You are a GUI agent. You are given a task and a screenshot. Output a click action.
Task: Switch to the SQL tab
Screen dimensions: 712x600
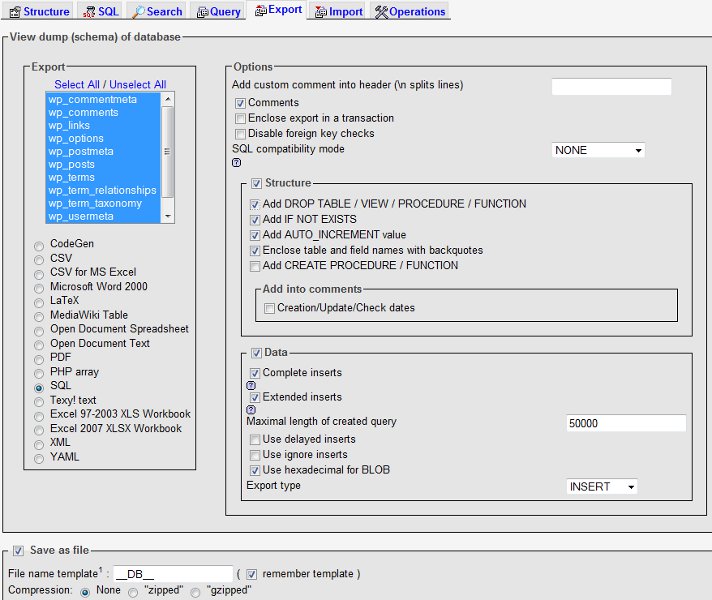coord(101,12)
